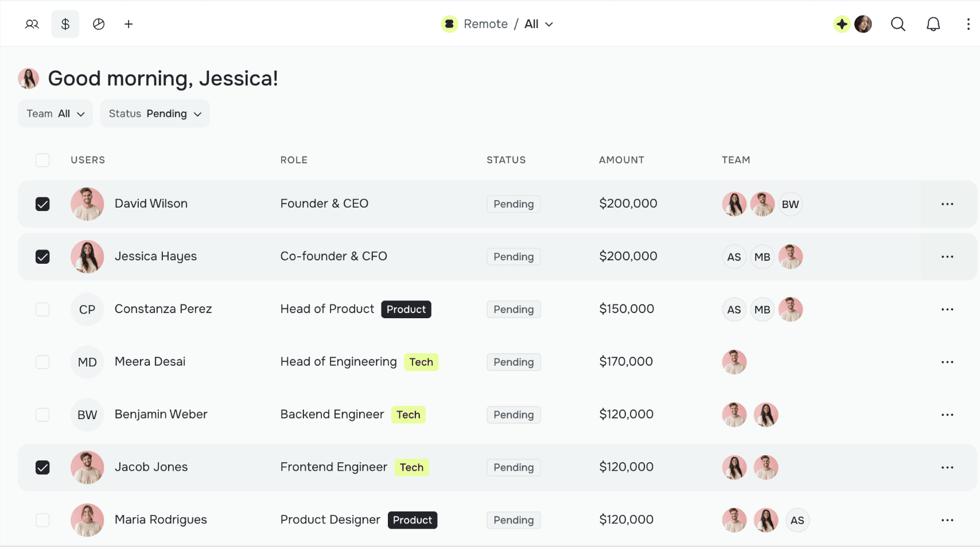
Task: Check Constanza Perez's checkbox
Action: (42, 310)
